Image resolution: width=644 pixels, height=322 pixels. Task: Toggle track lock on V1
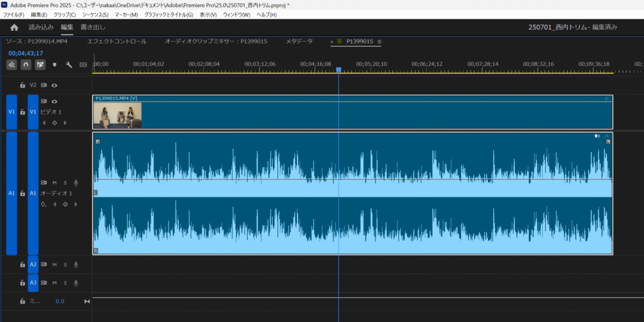23,112
